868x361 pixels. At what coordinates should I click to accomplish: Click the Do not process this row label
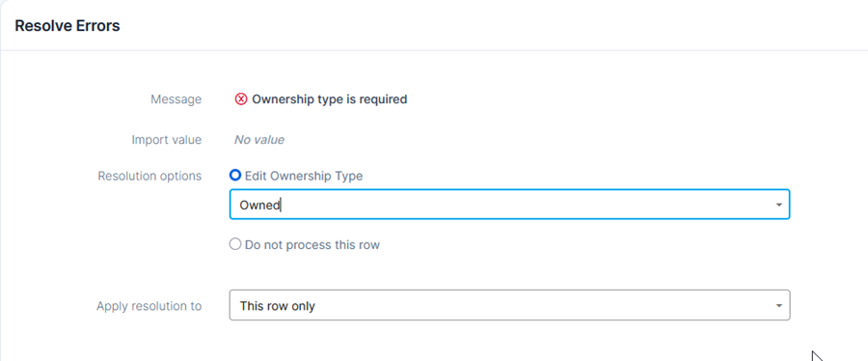coord(312,245)
